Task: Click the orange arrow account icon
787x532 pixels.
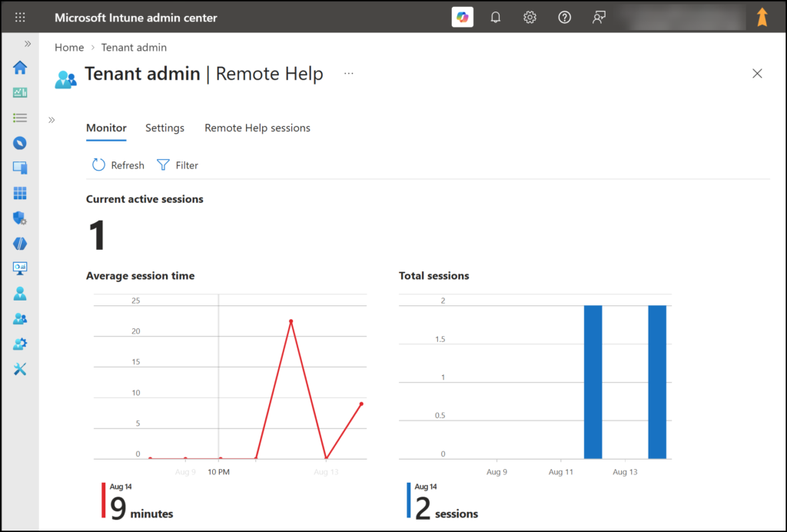Action: [x=762, y=17]
